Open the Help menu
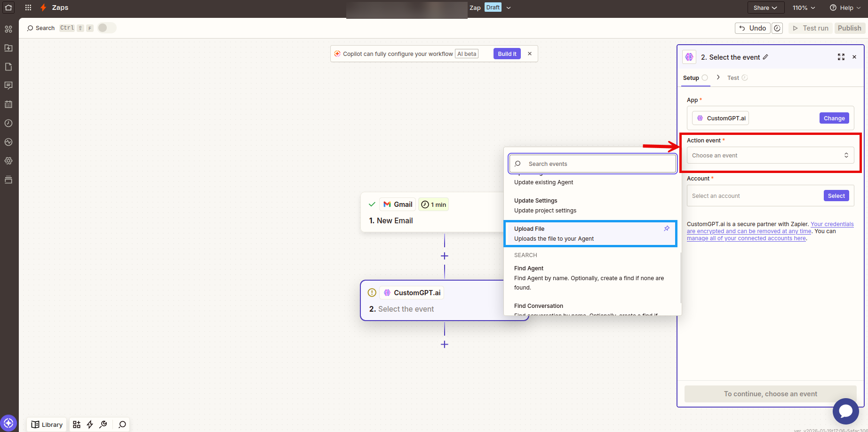 (x=845, y=8)
